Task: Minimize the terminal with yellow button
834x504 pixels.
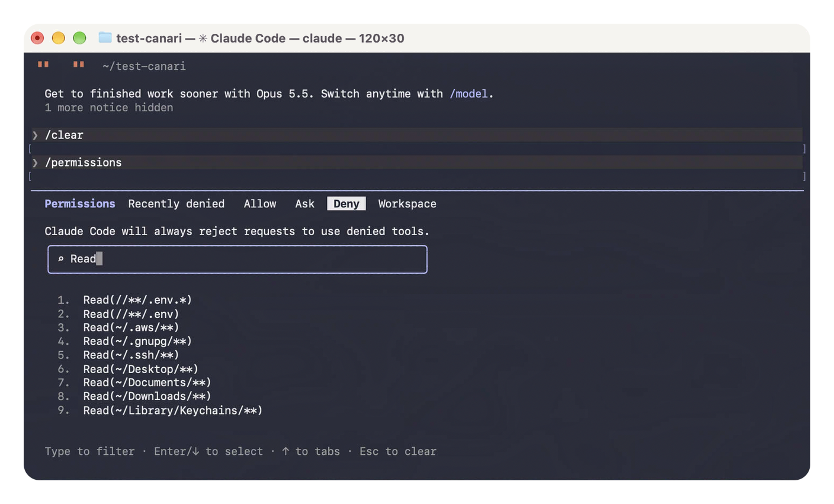Action: click(58, 38)
